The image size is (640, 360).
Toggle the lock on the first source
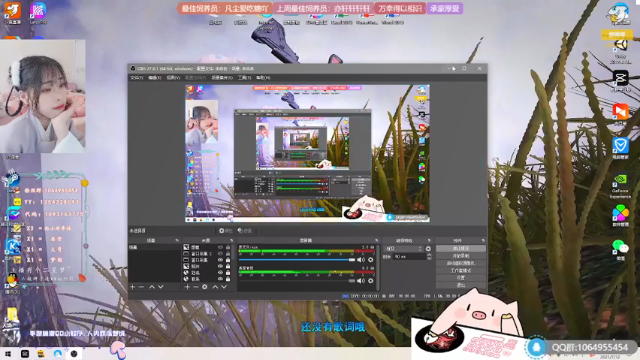click(228, 247)
